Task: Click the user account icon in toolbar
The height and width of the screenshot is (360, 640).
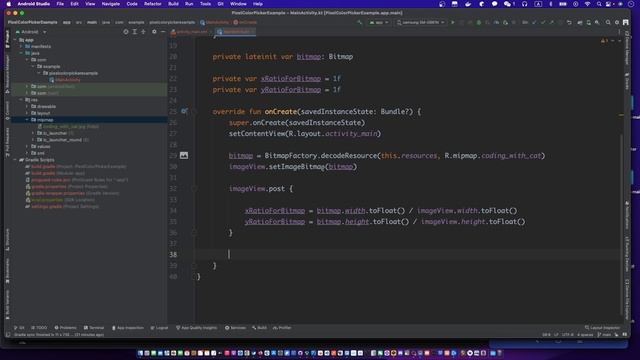Action: 625,22
